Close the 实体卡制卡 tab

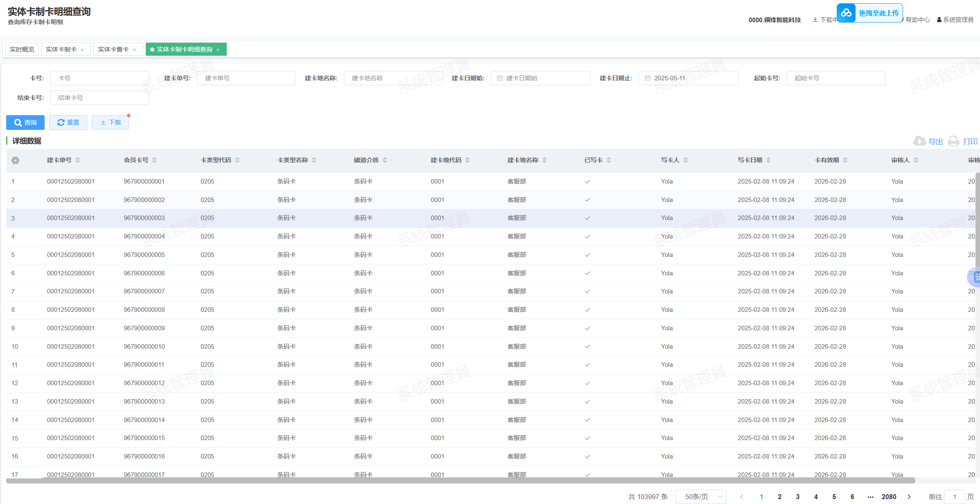click(83, 50)
